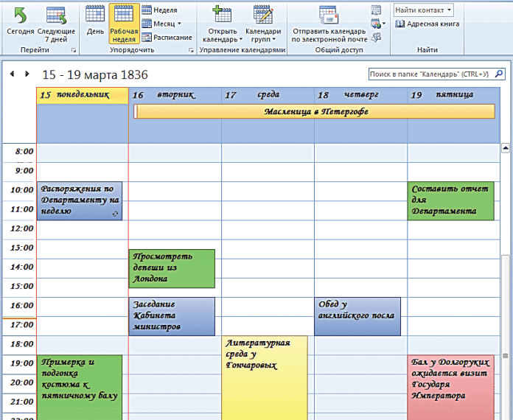
Task: Open the Адресная книга address book
Action: coord(427,24)
